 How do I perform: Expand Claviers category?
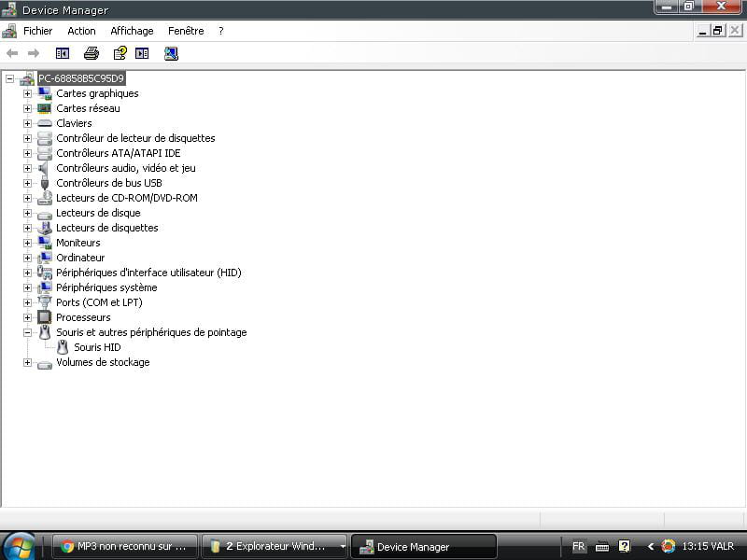[x=27, y=123]
